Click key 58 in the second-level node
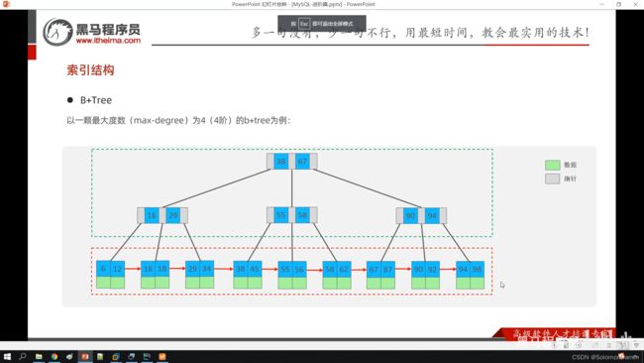Image resolution: width=644 pixels, height=363 pixels. tap(302, 215)
